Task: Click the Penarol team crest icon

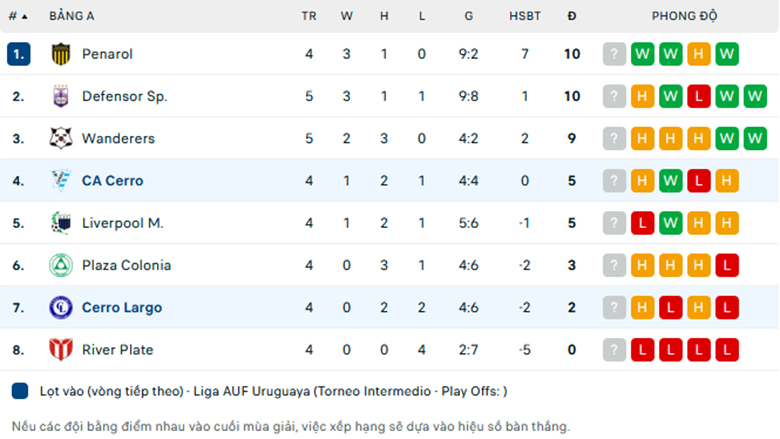Action: coord(61,54)
